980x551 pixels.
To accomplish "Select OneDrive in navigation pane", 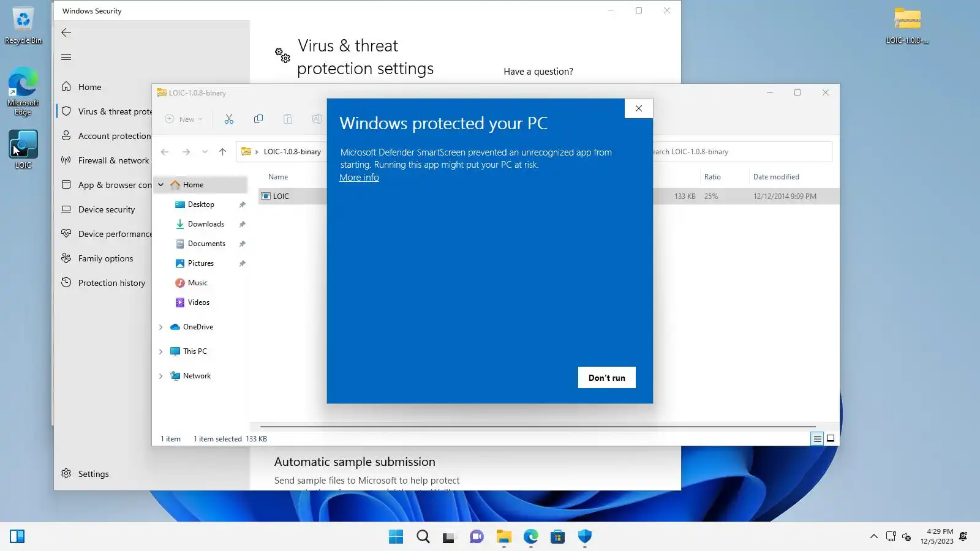I will [x=198, y=327].
